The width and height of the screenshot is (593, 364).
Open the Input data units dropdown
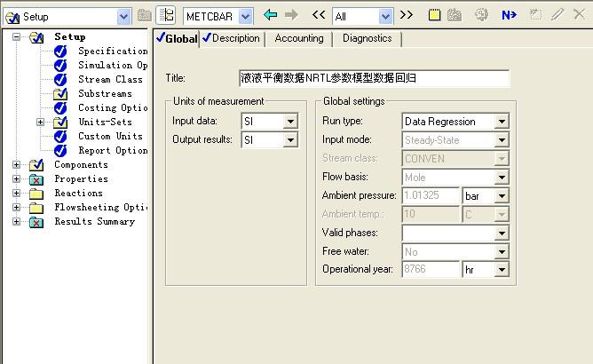(290, 122)
